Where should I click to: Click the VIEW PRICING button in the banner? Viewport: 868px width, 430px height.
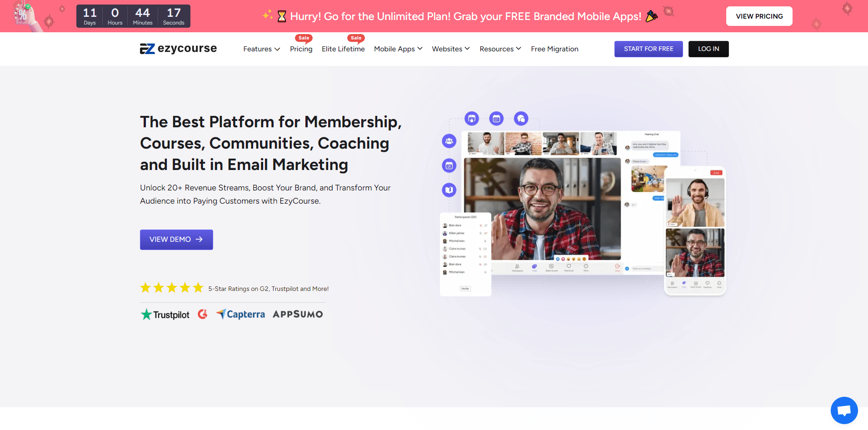759,16
